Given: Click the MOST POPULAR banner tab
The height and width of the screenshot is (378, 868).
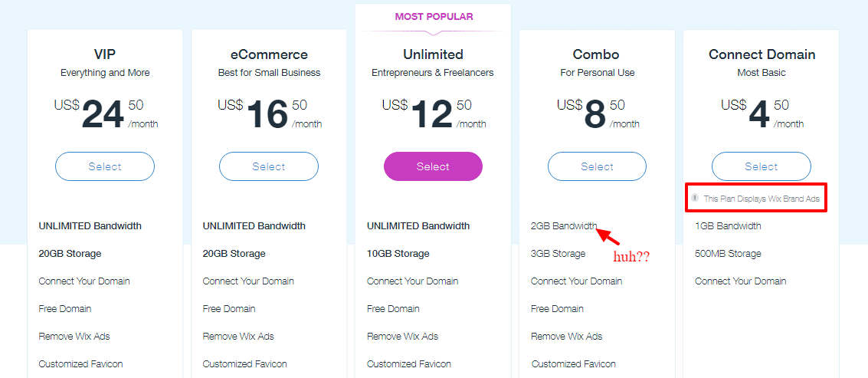Looking at the screenshot, I should click(x=434, y=17).
